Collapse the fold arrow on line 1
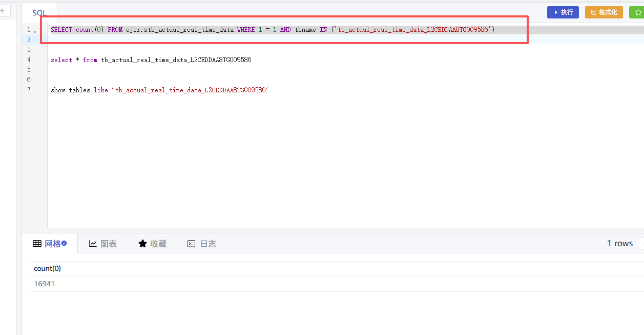Screen dimensions: 644x335 35,31
